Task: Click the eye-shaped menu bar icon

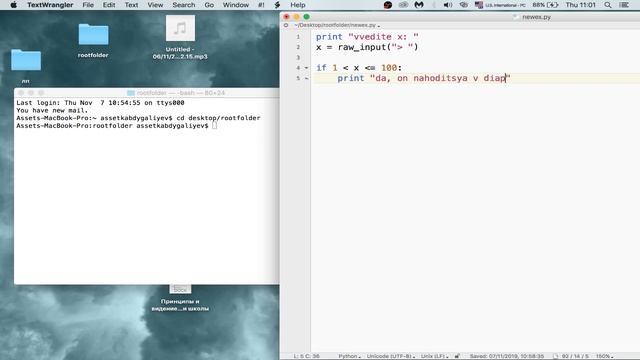Action: click(x=464, y=5)
